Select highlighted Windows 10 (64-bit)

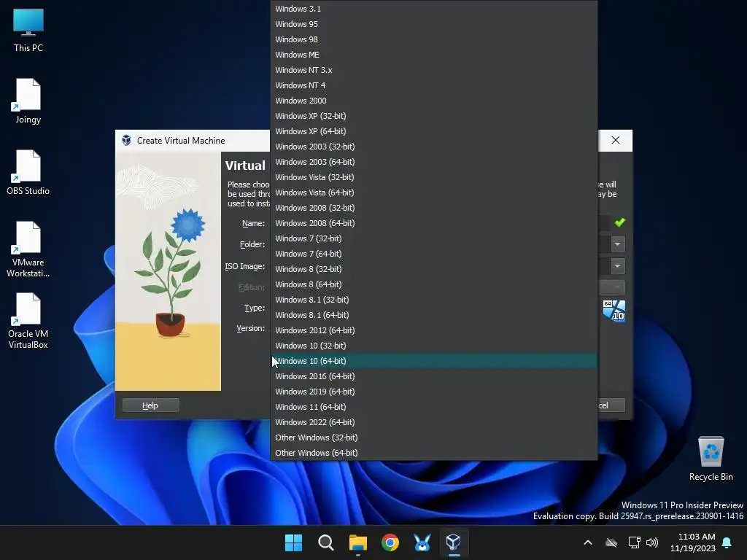434,361
